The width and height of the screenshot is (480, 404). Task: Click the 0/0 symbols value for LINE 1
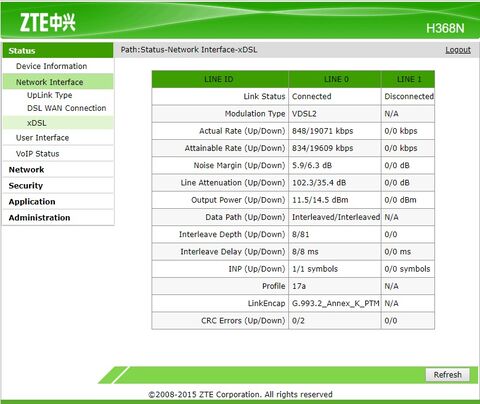pyautogui.click(x=407, y=269)
